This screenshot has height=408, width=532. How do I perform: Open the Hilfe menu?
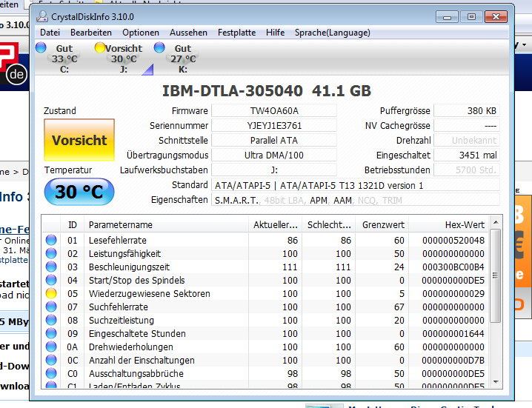(275, 33)
